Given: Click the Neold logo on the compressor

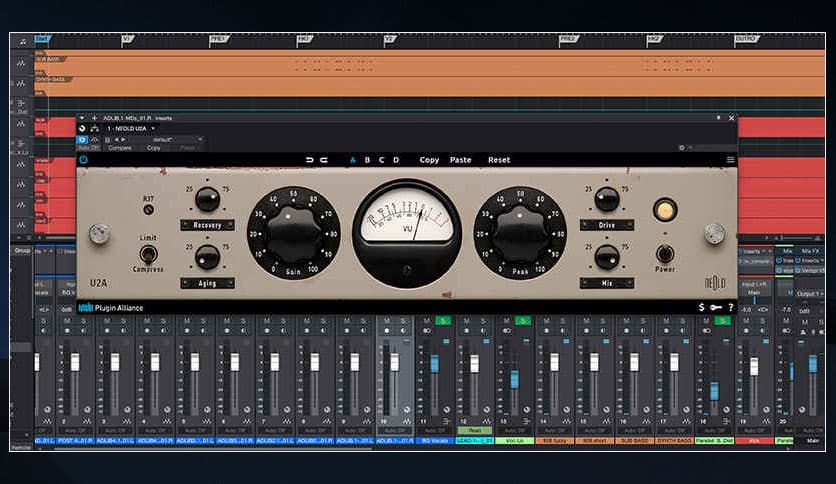Looking at the screenshot, I should coord(715,283).
